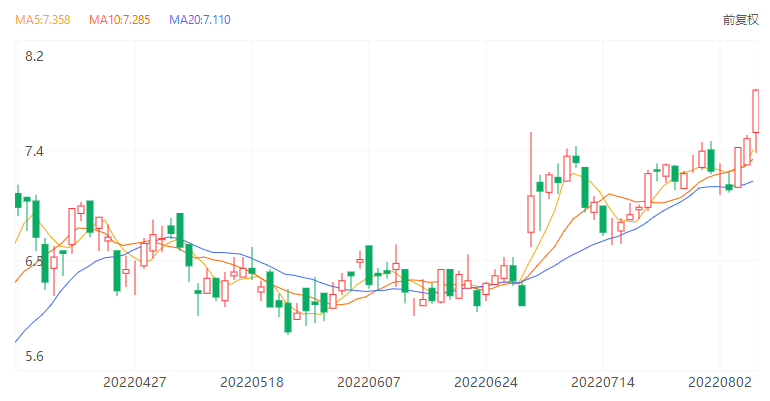Click the 6.5 price axis label
The height and width of the screenshot is (401, 770).
coord(34,261)
